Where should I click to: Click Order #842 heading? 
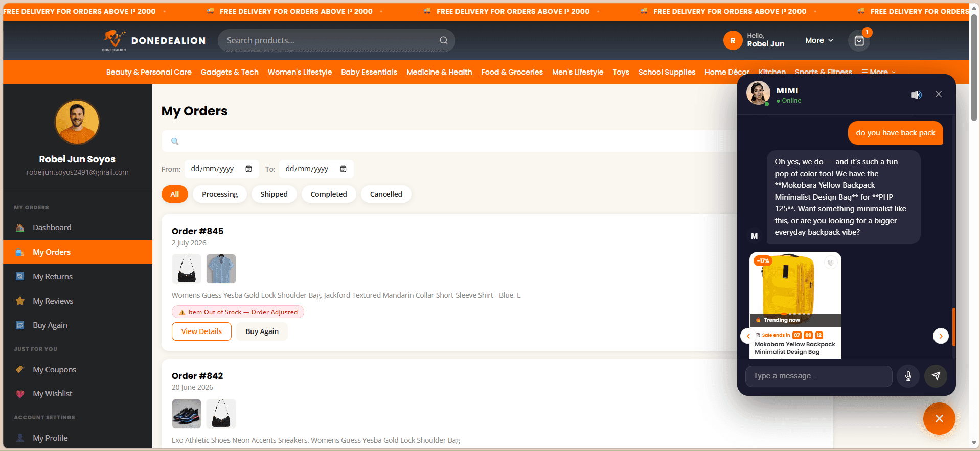tap(197, 376)
